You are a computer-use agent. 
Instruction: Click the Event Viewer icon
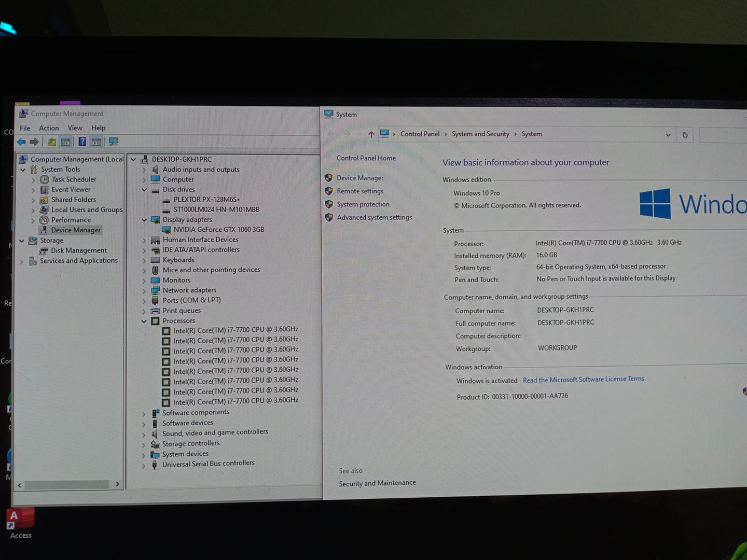point(45,190)
